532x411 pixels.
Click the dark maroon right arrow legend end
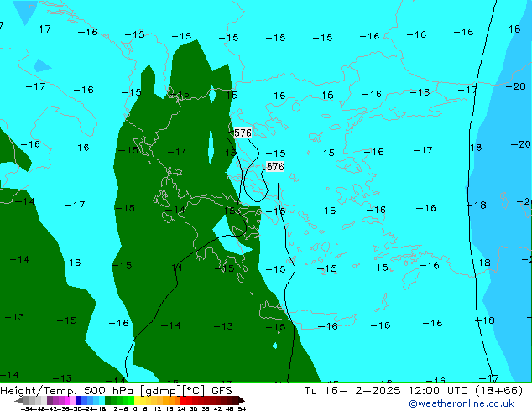[x=242, y=400]
